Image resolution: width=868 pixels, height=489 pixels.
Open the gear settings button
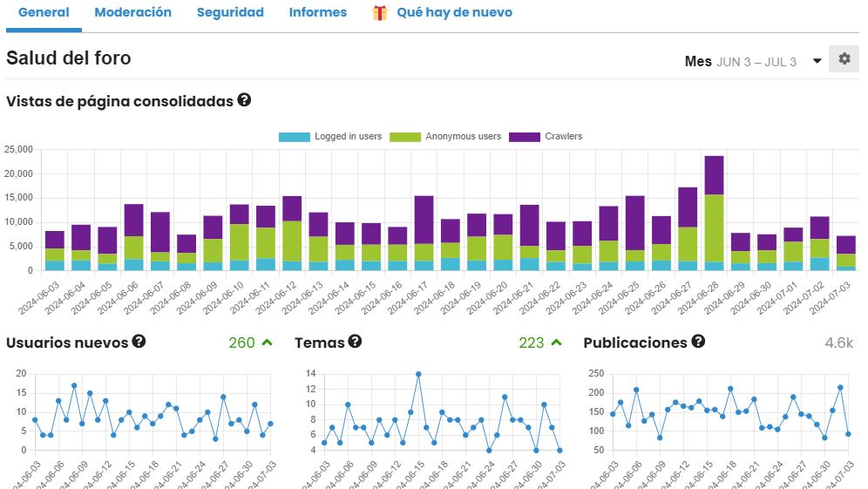[x=844, y=59]
